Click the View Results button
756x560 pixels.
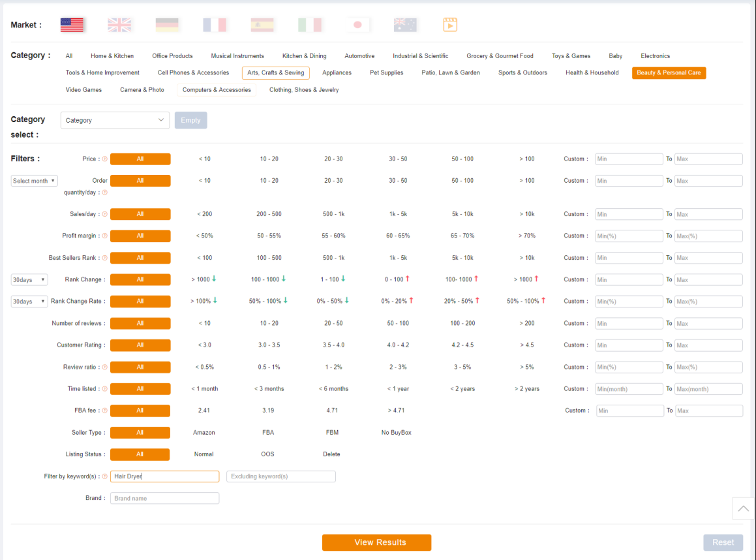pyautogui.click(x=376, y=542)
